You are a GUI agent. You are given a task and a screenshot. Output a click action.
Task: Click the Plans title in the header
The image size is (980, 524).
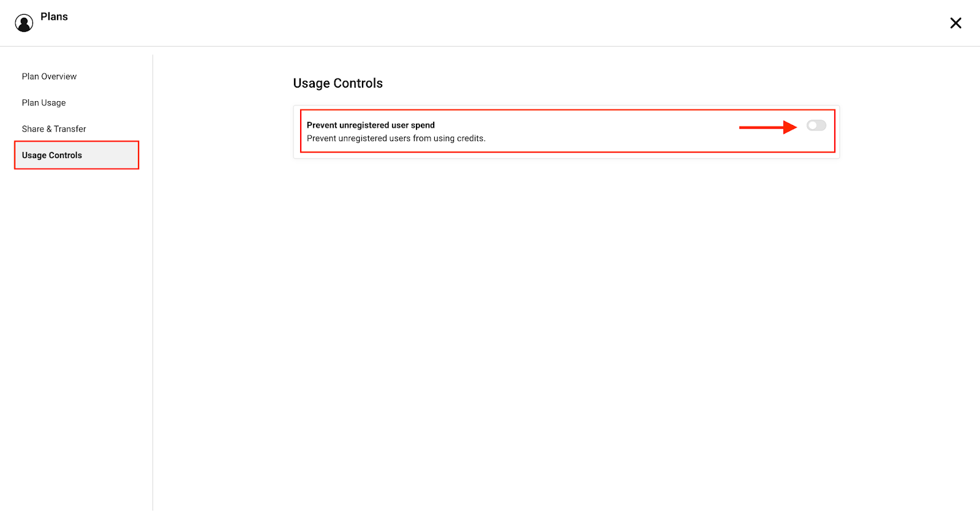pos(54,17)
